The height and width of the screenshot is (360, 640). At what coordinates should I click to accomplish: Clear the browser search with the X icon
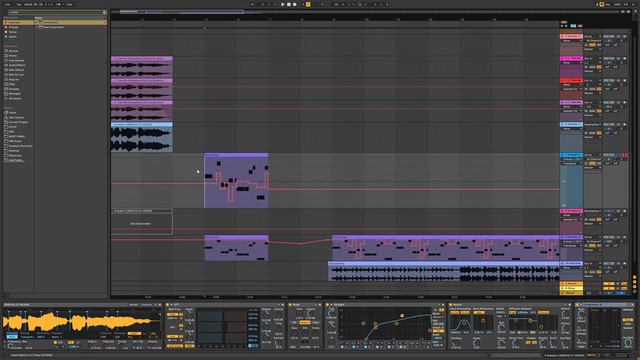pyautogui.click(x=104, y=12)
